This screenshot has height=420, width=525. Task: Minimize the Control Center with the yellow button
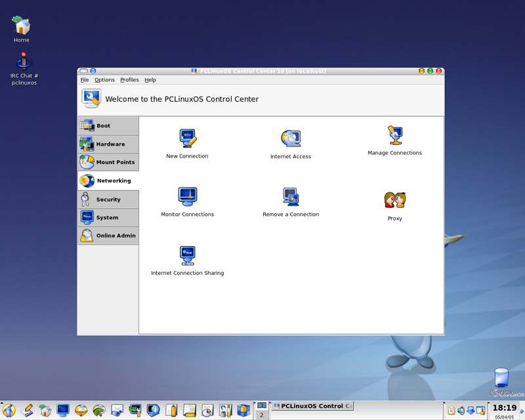click(421, 71)
